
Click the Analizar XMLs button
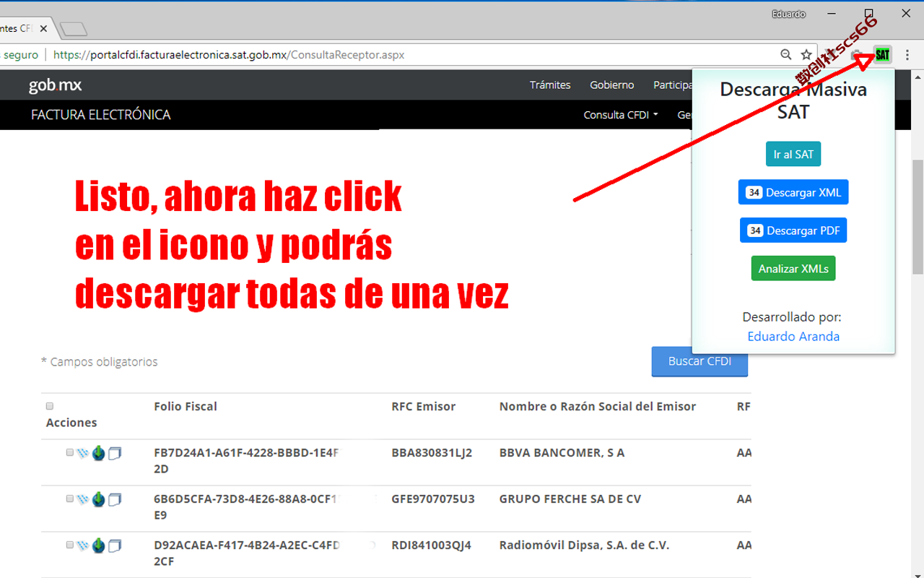793,269
